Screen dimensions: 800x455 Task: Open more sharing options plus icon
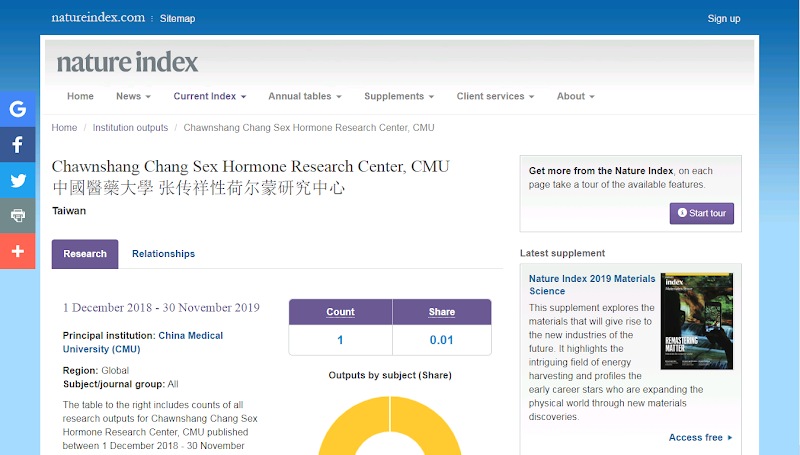[x=17, y=251]
